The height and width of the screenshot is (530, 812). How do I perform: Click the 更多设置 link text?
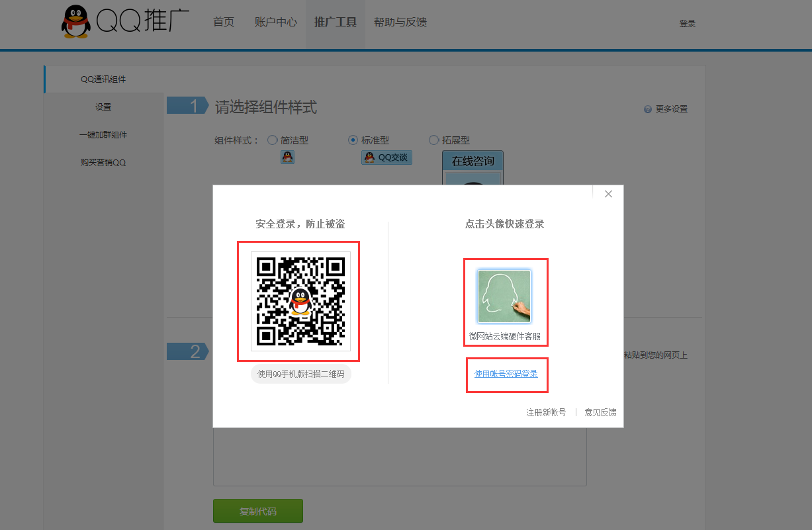click(672, 109)
